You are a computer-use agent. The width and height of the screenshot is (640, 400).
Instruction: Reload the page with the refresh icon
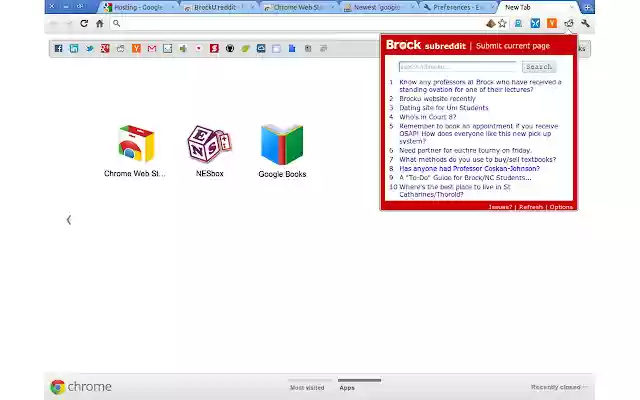[84, 23]
